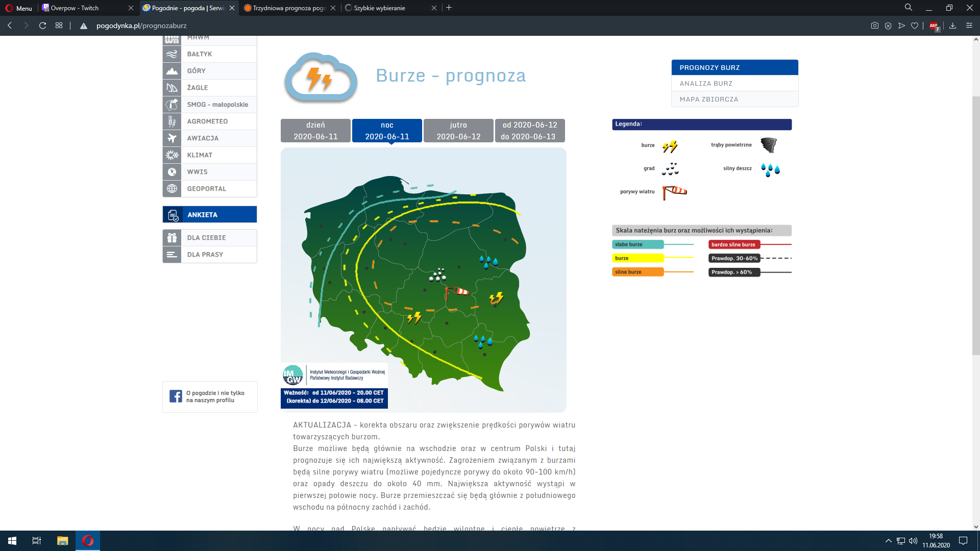Open the Agrometeo wheat icon
The width and height of the screenshot is (980, 551).
172,121
